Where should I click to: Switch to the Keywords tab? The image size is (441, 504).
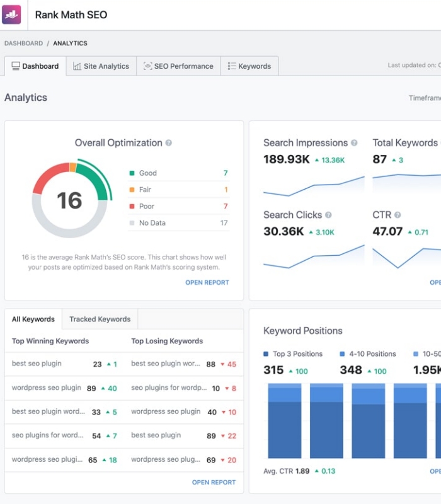(x=249, y=66)
